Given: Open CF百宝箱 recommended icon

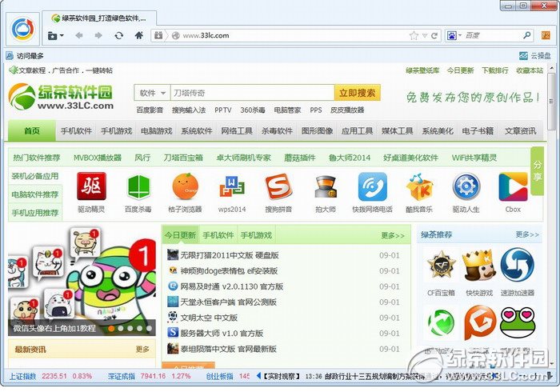Looking at the screenshot, I should tap(442, 266).
